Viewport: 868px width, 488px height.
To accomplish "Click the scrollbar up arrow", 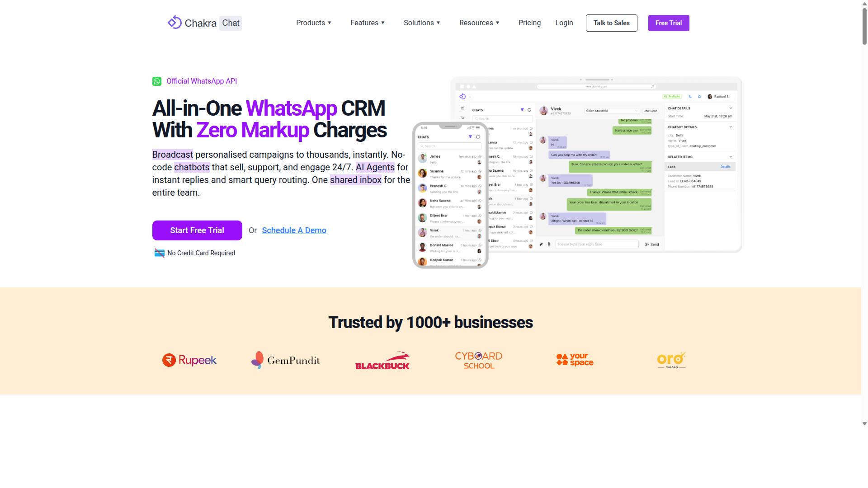I will pos(864,3).
